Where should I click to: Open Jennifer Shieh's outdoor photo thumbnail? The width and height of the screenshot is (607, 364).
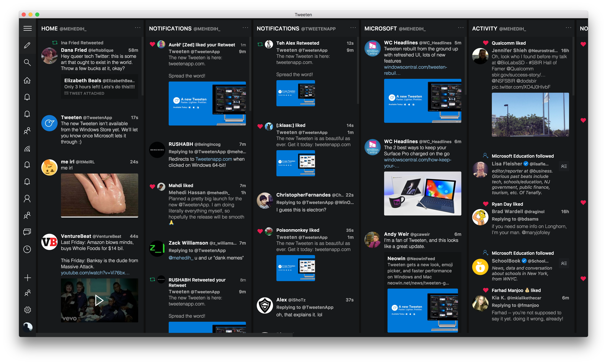[x=530, y=115]
